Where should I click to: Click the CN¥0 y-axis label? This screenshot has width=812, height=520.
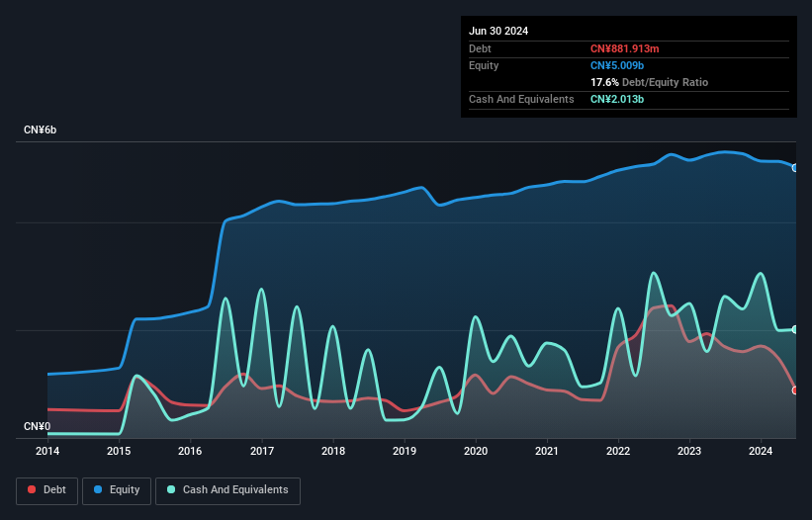coord(38,426)
